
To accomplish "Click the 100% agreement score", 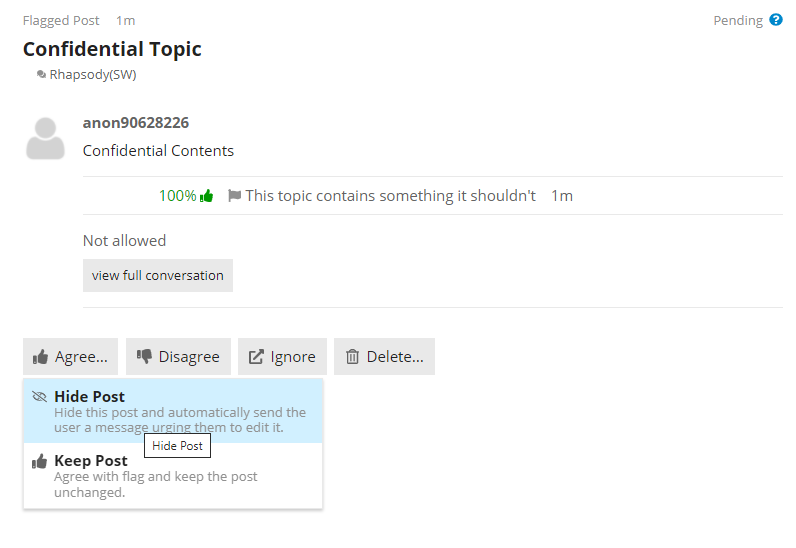I will tap(178, 196).
